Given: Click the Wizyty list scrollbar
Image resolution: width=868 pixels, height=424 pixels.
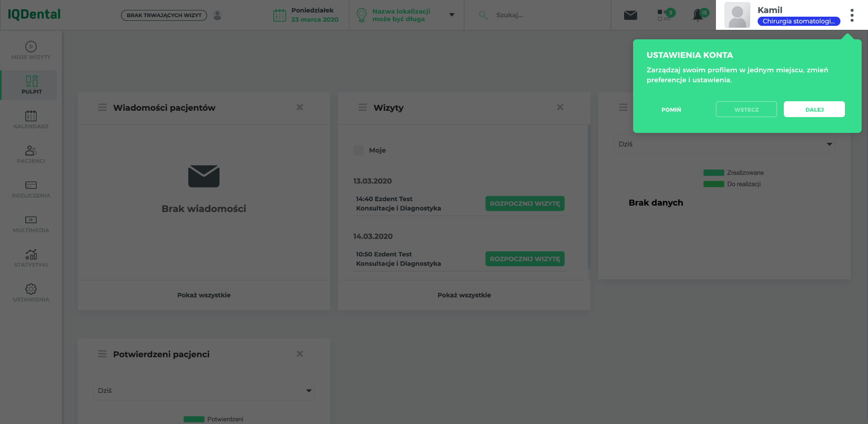Looking at the screenshot, I should click(x=589, y=197).
